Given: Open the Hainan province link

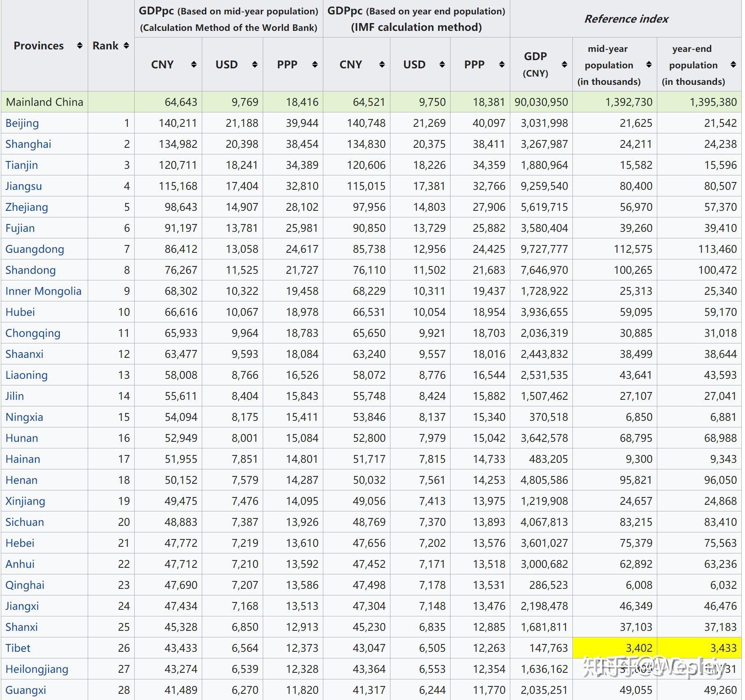Looking at the screenshot, I should pos(23,459).
